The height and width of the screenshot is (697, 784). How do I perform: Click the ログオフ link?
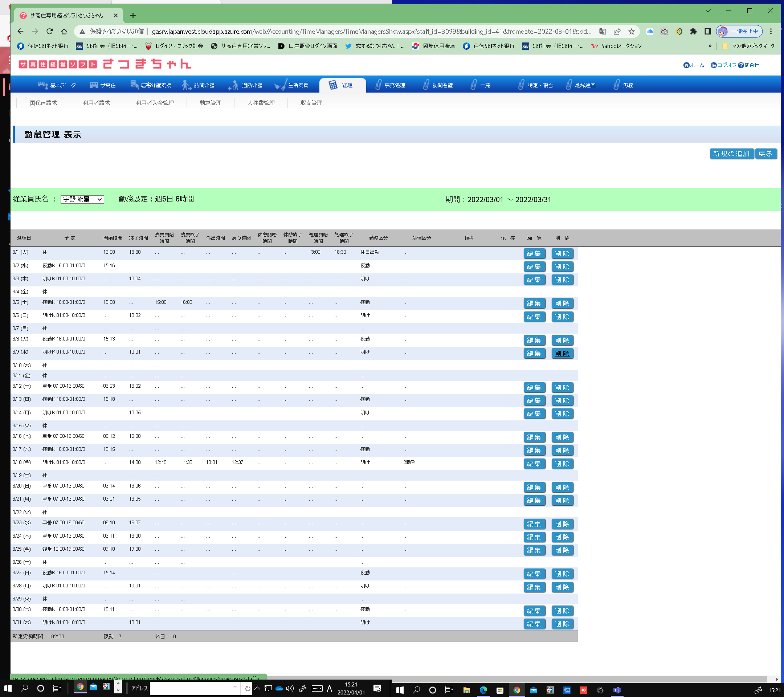point(726,65)
